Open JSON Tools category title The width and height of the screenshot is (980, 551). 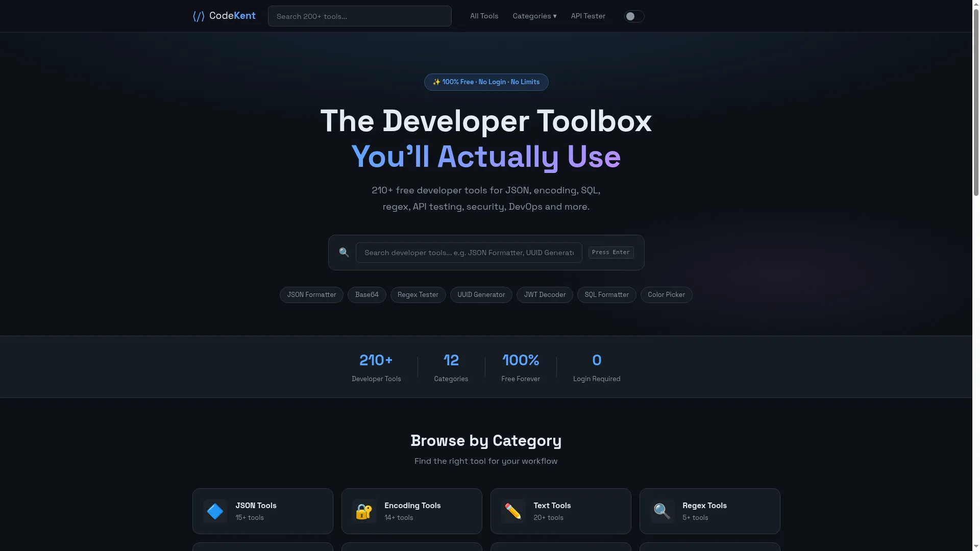tap(256, 506)
